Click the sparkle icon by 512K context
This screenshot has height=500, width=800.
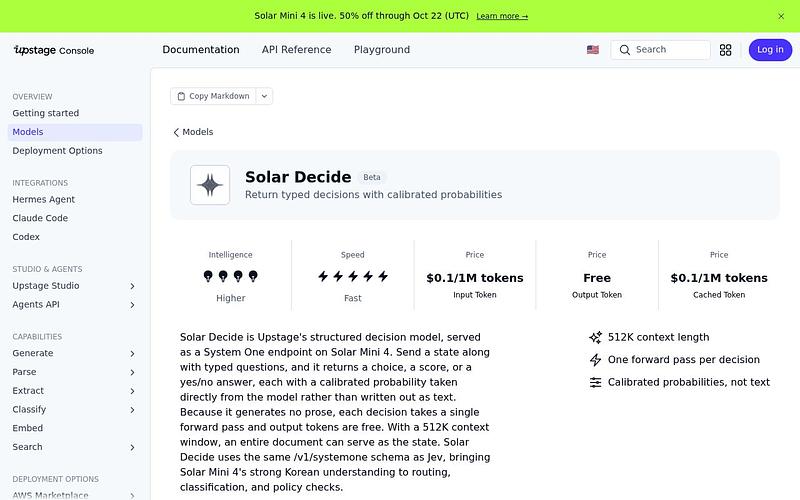click(595, 337)
